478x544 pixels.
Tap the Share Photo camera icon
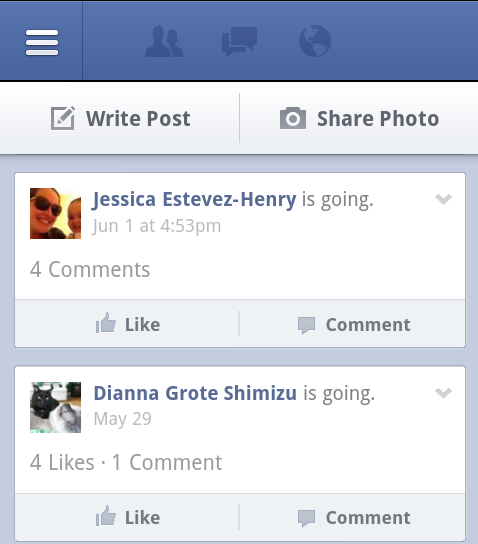pyautogui.click(x=293, y=118)
